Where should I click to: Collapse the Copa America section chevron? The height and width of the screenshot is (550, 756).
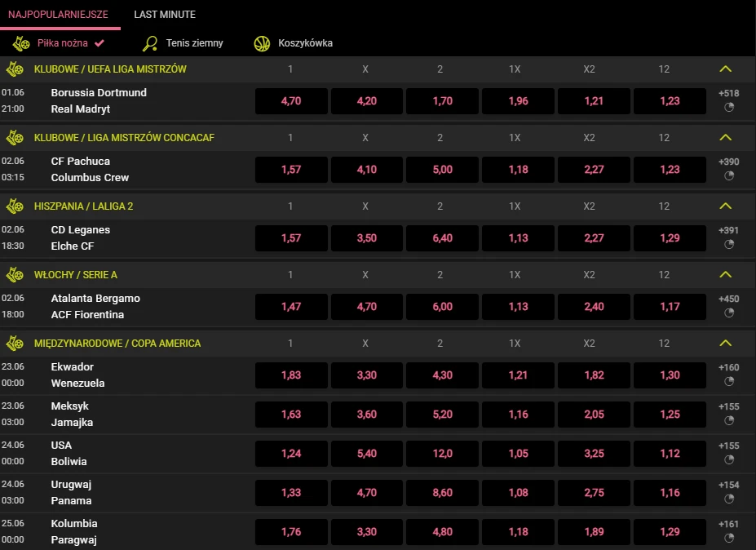coord(726,344)
